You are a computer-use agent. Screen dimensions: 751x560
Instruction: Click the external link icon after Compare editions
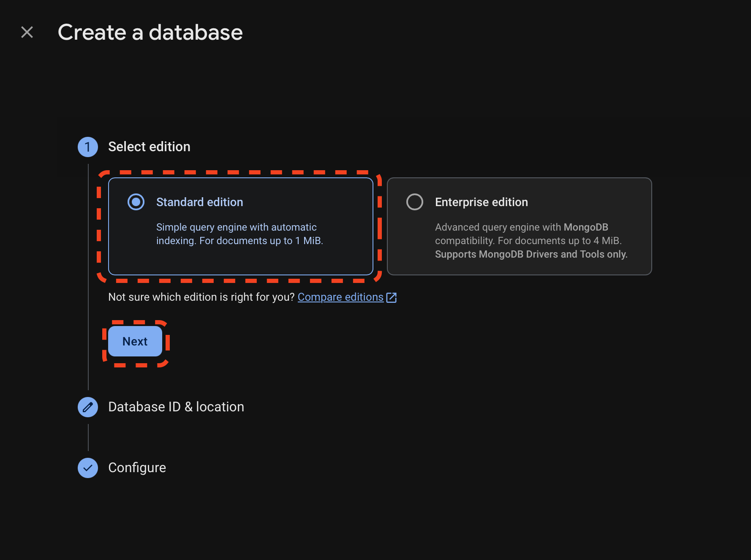coord(392,297)
